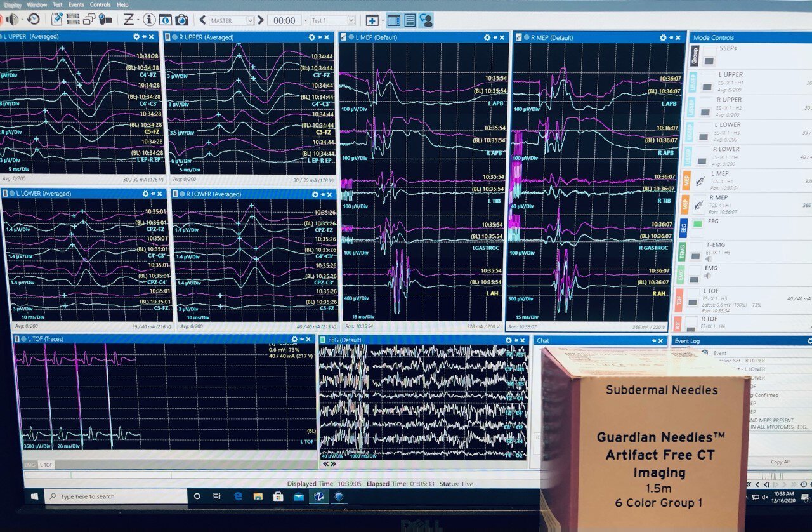
Task: Open the info circle icon
Action: click(x=149, y=20)
